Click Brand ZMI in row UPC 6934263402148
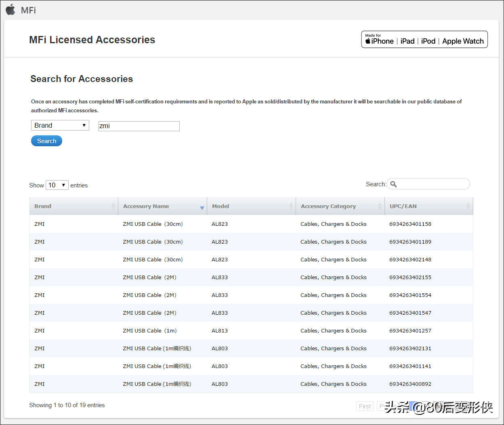504x425 pixels. point(40,259)
